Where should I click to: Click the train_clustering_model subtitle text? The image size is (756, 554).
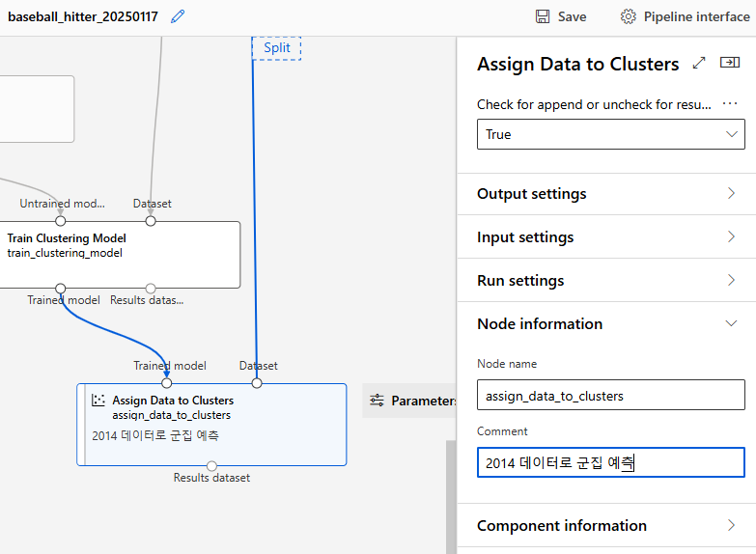pos(65,253)
